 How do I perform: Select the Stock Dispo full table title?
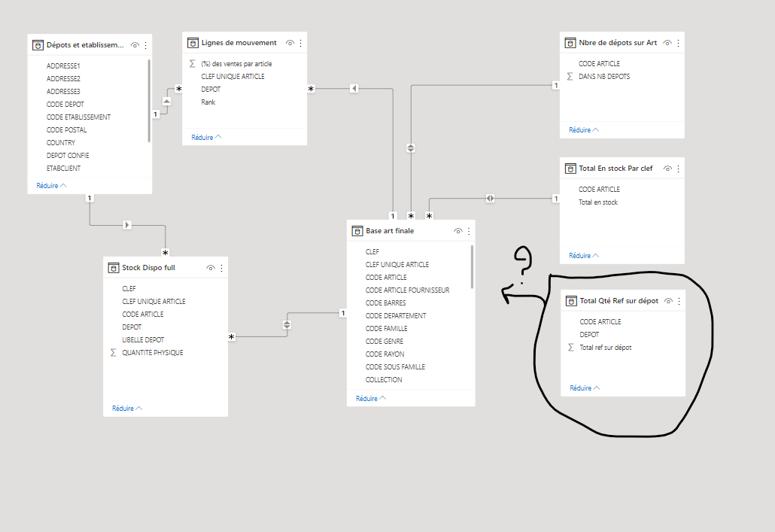(148, 268)
